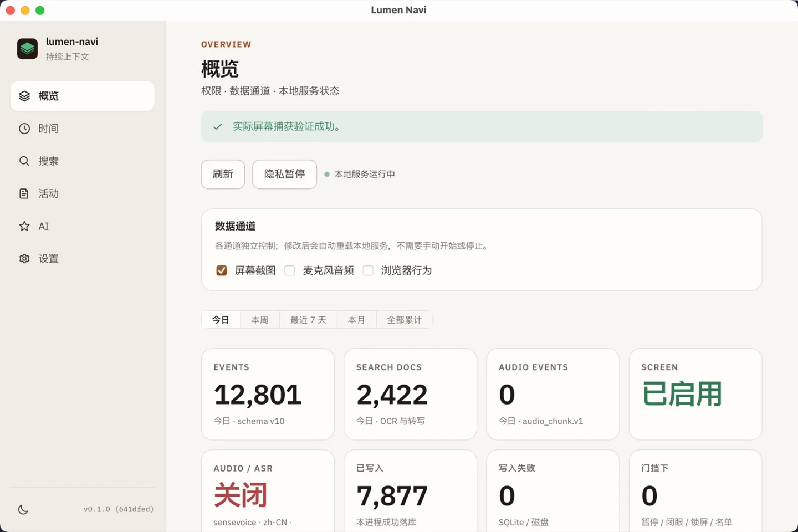Click the 概览 layers icon in sidebar

coord(24,96)
